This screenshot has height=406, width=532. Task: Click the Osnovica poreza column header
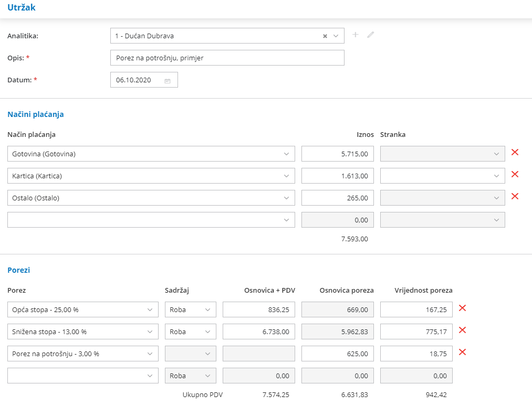[347, 291]
